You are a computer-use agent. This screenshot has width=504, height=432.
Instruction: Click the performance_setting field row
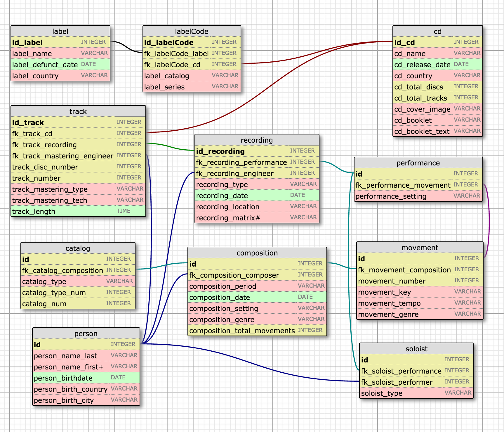click(x=418, y=196)
